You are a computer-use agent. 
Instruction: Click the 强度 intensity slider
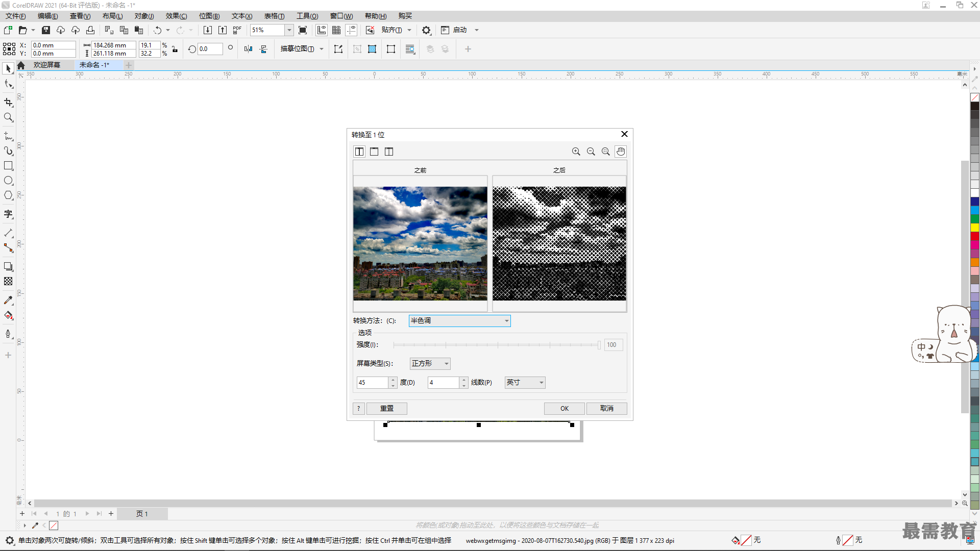click(497, 345)
